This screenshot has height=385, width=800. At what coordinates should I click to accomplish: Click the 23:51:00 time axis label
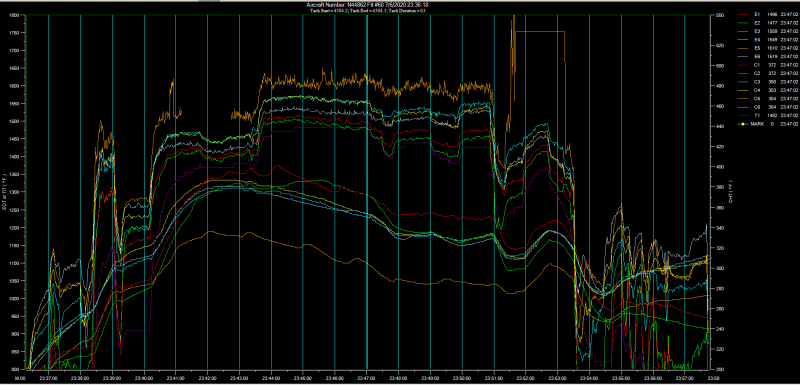coord(494,378)
